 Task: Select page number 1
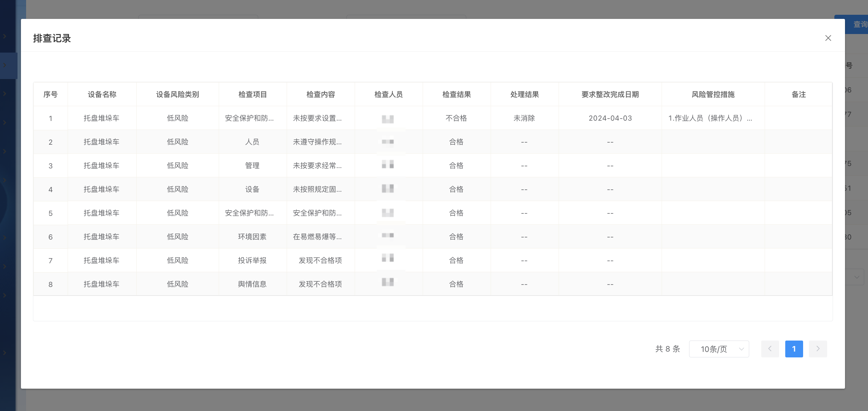pyautogui.click(x=794, y=349)
